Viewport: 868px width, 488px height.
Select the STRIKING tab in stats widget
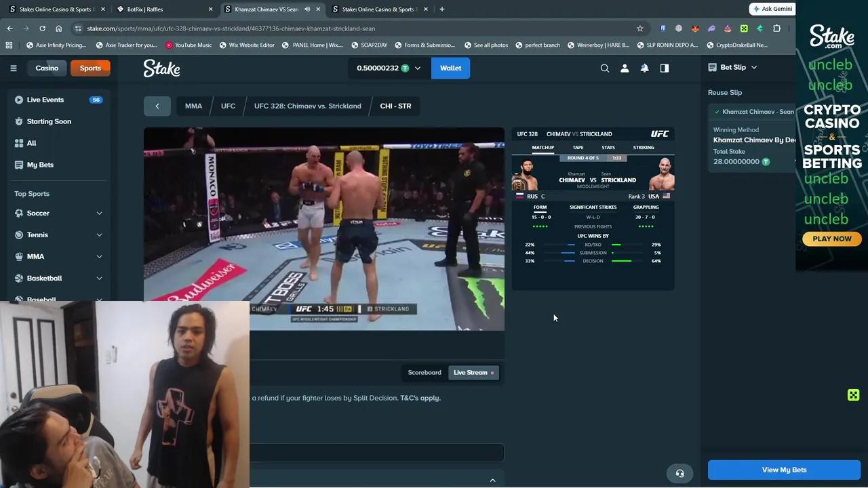coord(644,147)
